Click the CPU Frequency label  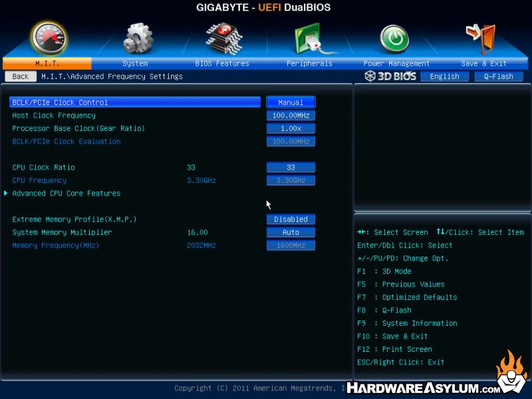(x=39, y=180)
